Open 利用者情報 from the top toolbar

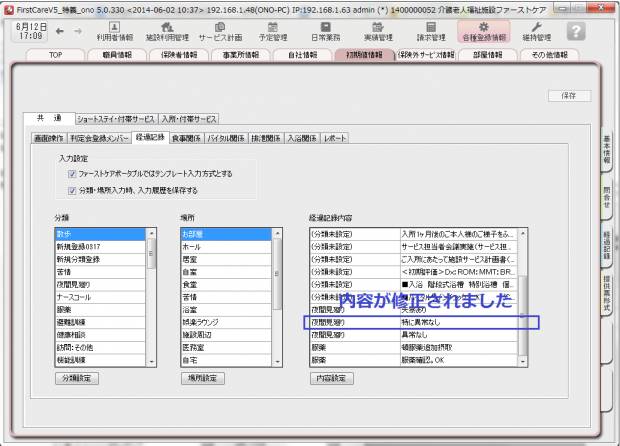click(114, 31)
